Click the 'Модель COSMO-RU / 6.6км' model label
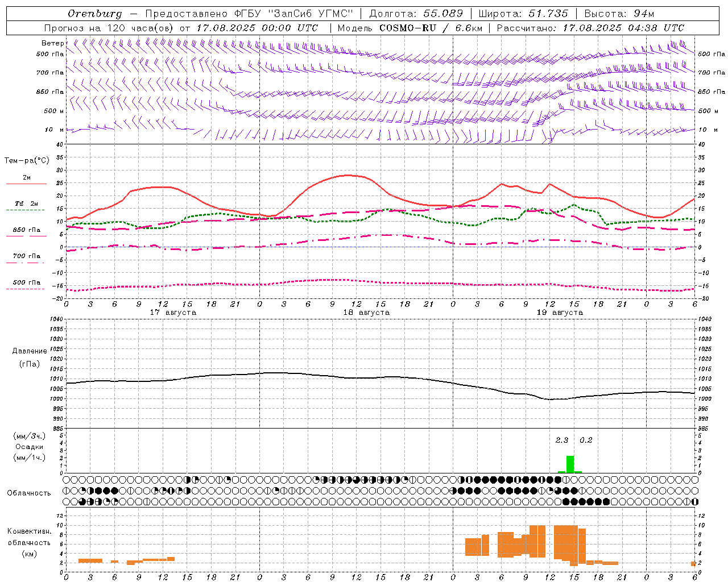Image resolution: width=728 pixels, height=582 pixels. [x=410, y=28]
